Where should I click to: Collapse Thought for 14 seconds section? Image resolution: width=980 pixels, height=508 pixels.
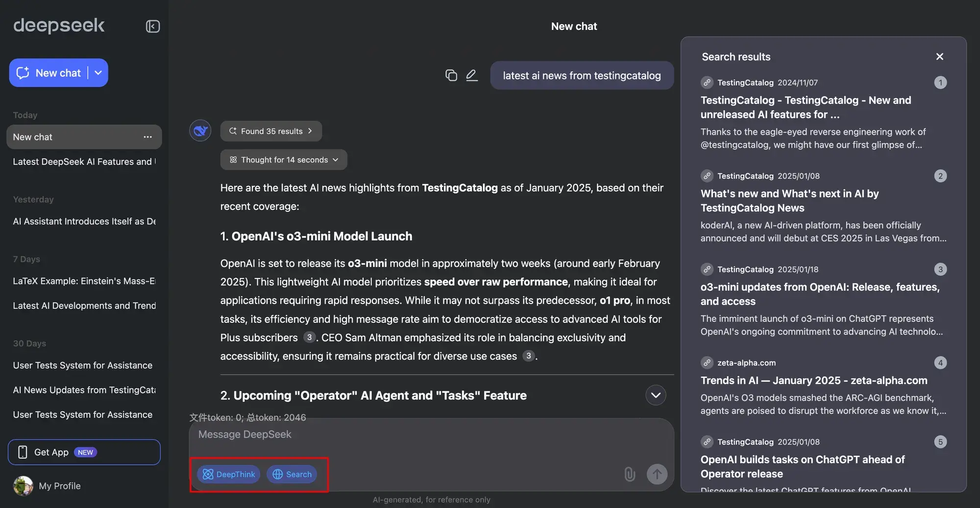point(283,159)
